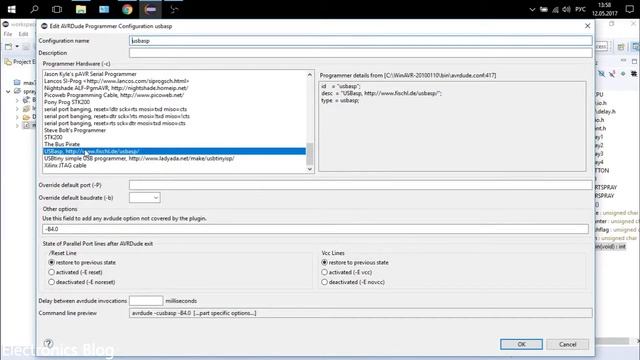Select Reset Line restore to previous state
The image size is (640, 360).
click(51, 262)
